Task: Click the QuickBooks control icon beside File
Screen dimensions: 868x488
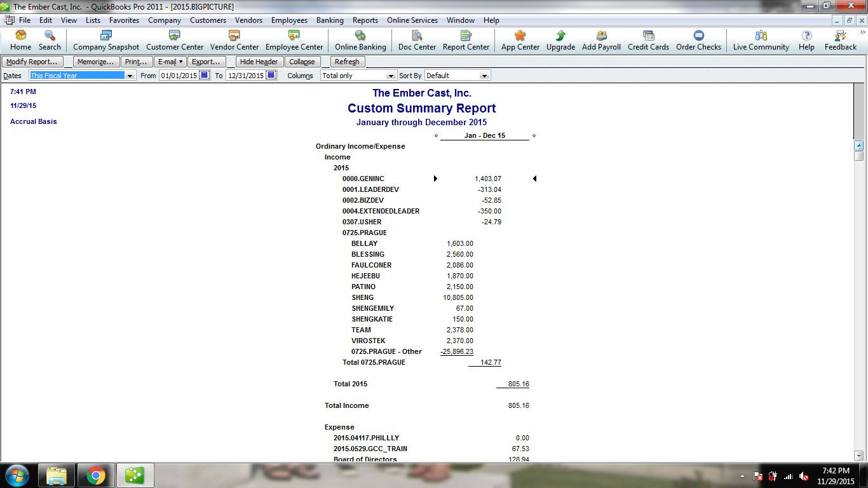Action: click(x=10, y=20)
